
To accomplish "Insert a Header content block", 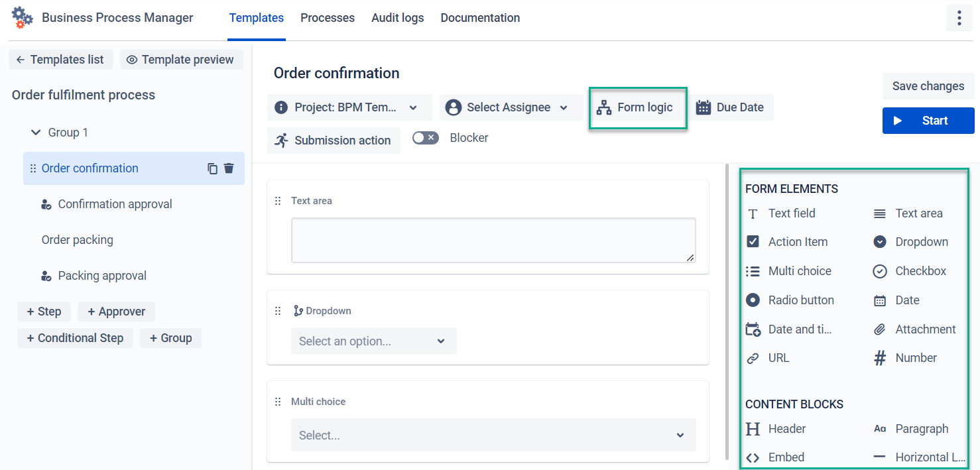I will pos(786,428).
